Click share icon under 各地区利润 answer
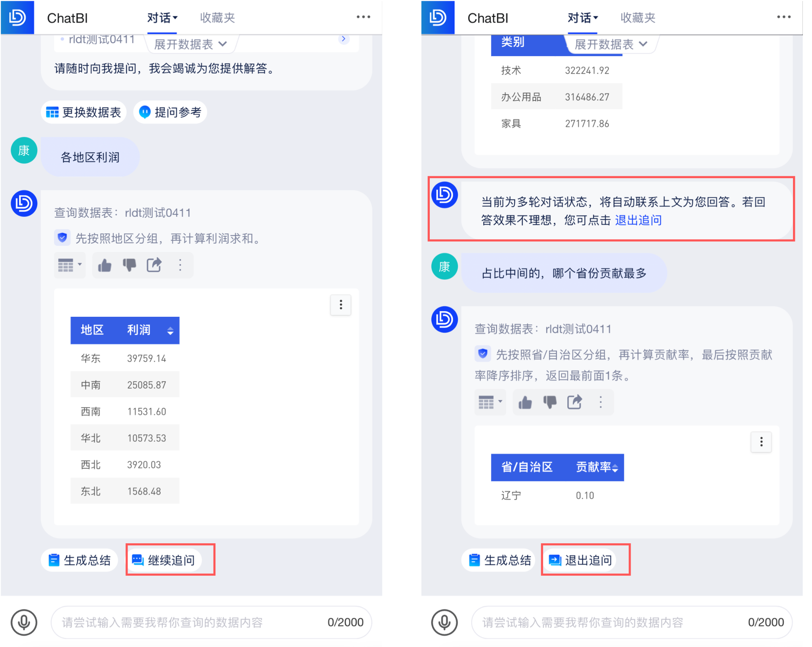 click(x=154, y=265)
